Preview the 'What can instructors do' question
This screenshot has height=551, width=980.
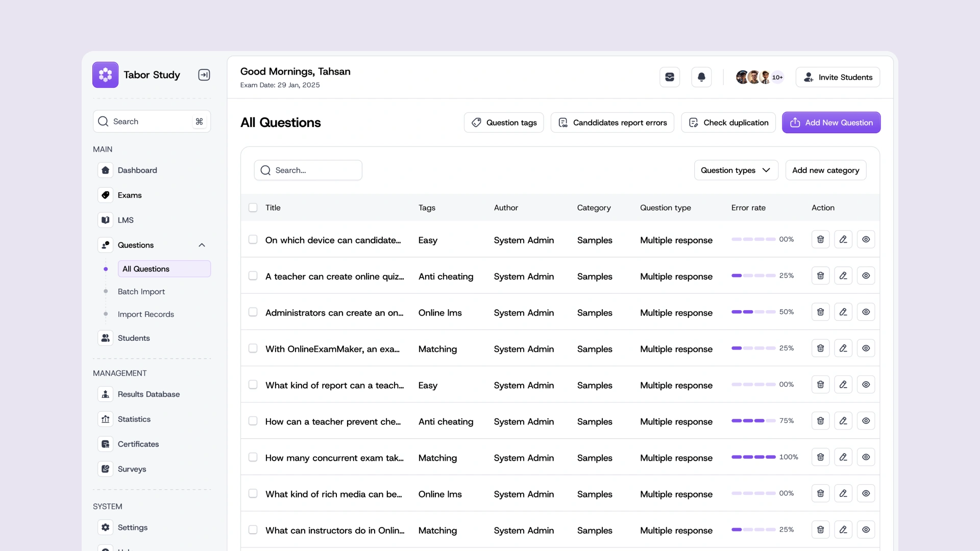pos(866,529)
